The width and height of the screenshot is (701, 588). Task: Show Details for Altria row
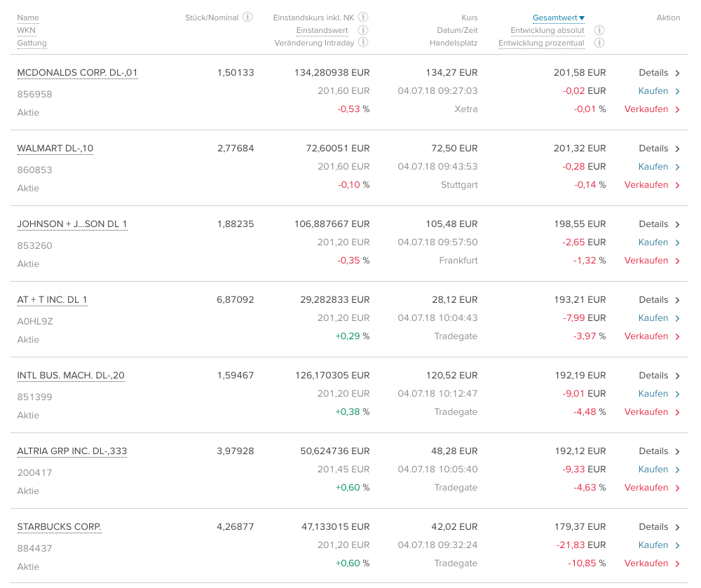(x=660, y=451)
